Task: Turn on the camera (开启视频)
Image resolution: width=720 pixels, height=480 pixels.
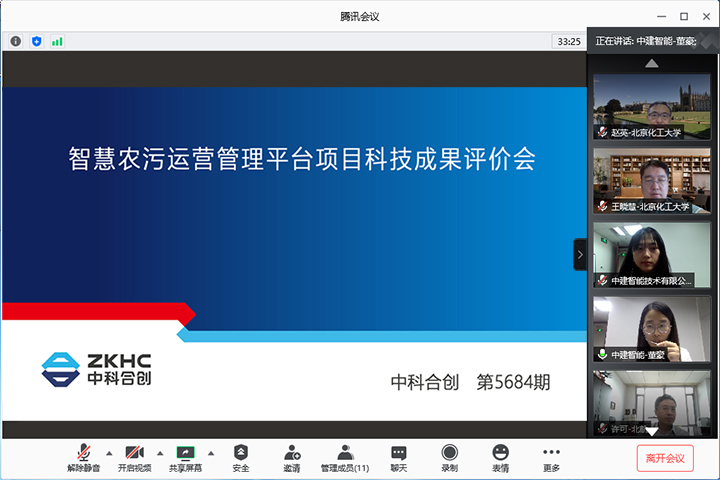Action: point(134,453)
